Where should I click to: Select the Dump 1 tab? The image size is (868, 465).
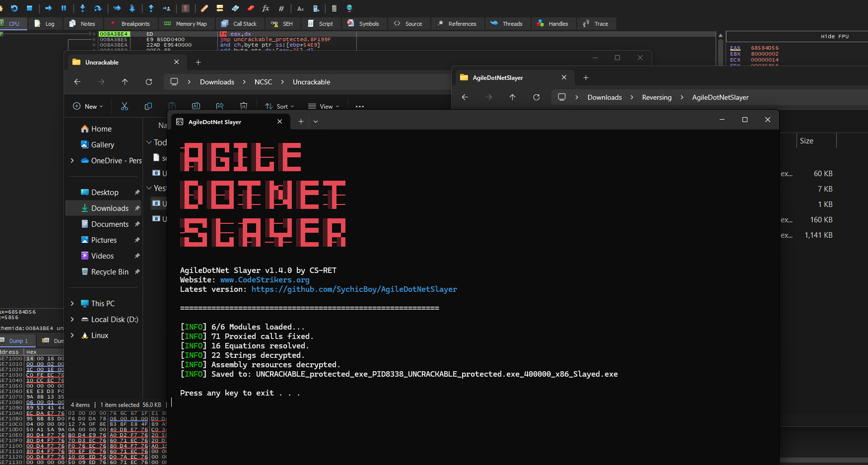coord(17,341)
